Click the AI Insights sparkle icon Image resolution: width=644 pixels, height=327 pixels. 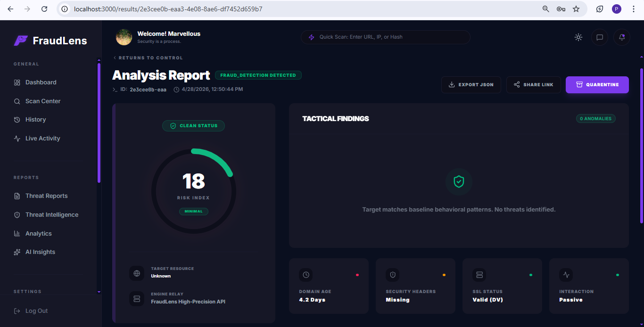tap(17, 252)
